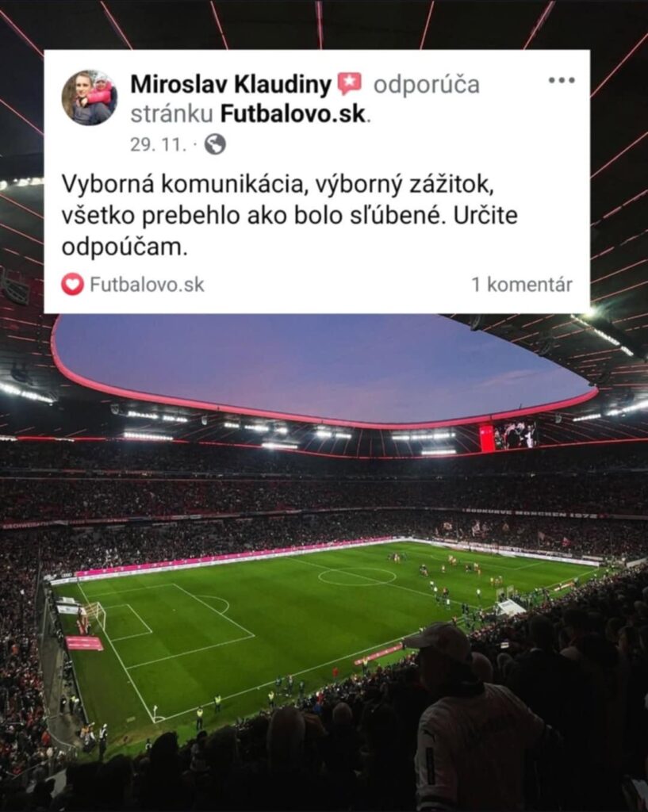Open Miroslav Klaudiny's profile via name

[231, 84]
